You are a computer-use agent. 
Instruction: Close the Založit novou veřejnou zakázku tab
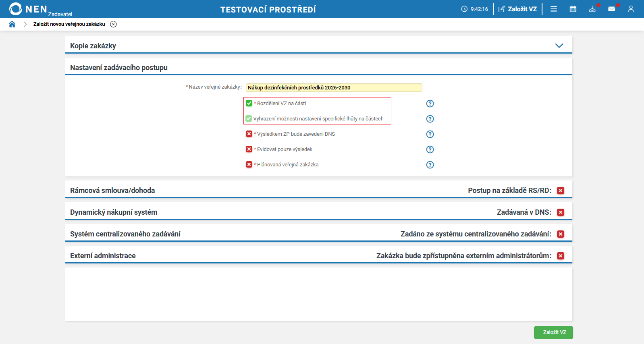click(x=114, y=24)
